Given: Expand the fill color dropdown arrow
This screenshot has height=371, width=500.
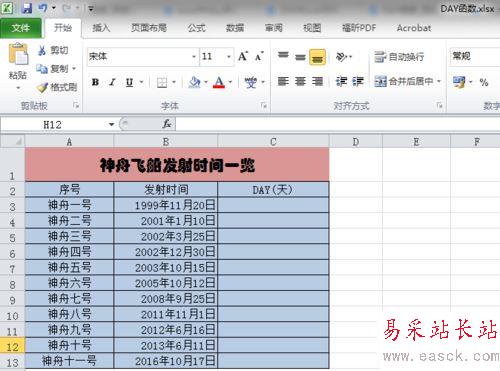Looking at the screenshot, I should tap(206, 82).
